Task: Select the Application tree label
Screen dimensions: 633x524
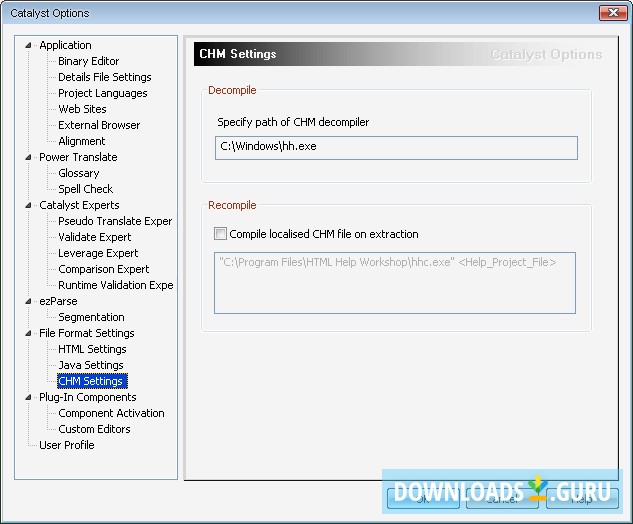Action: click(x=65, y=45)
